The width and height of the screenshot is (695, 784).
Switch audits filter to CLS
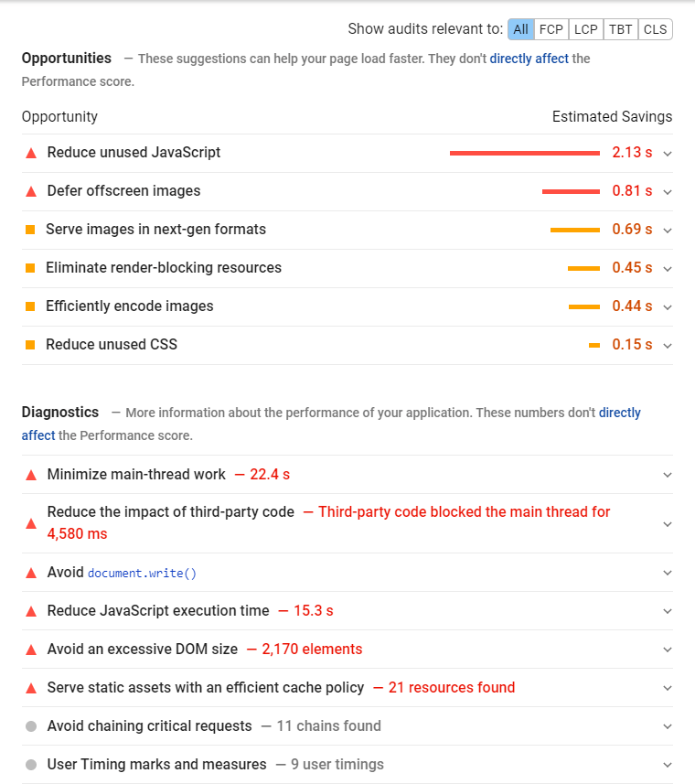tap(655, 29)
